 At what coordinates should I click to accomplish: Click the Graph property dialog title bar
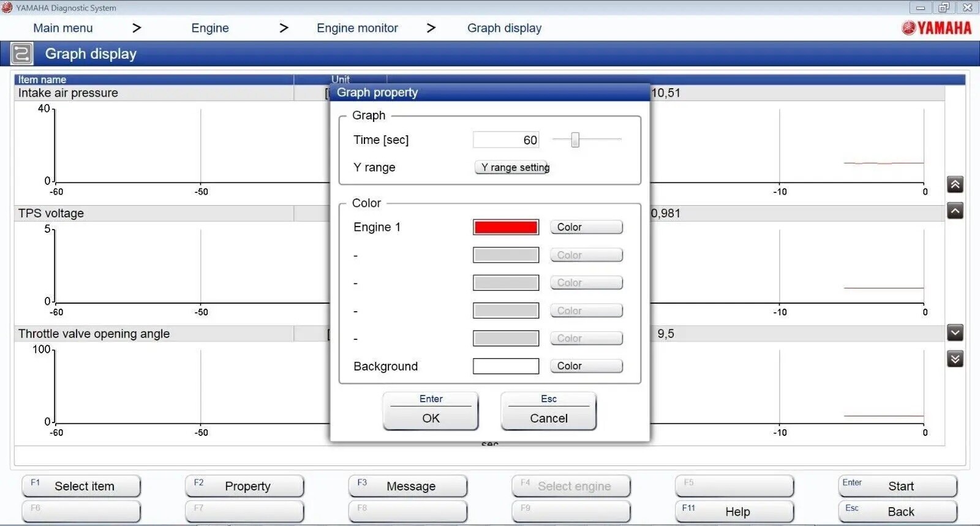pos(490,92)
